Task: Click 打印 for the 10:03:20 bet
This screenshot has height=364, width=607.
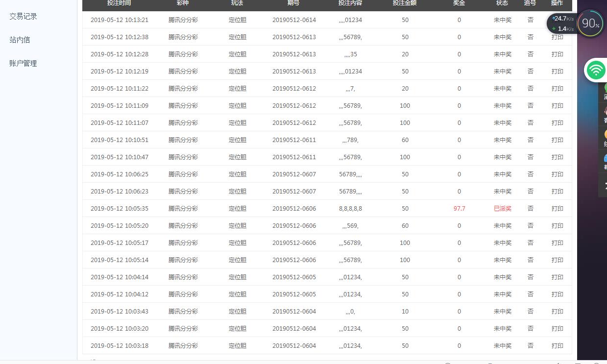Action: click(x=558, y=329)
